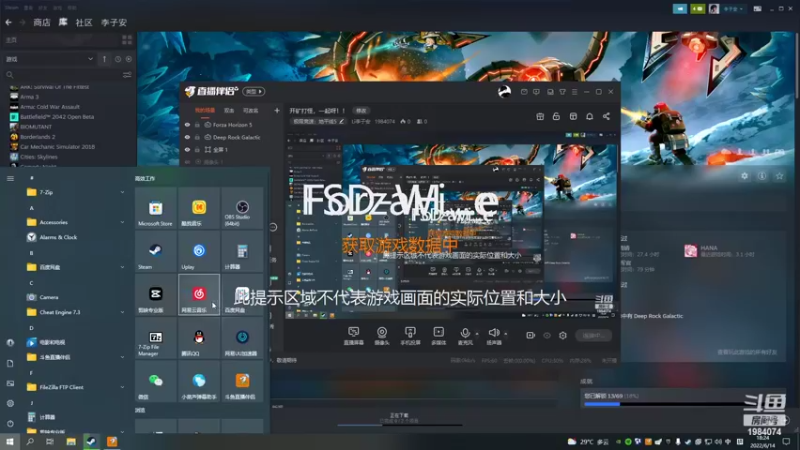Select the first red scene tab in streaming app
The width and height of the screenshot is (800, 450).
click(205, 110)
